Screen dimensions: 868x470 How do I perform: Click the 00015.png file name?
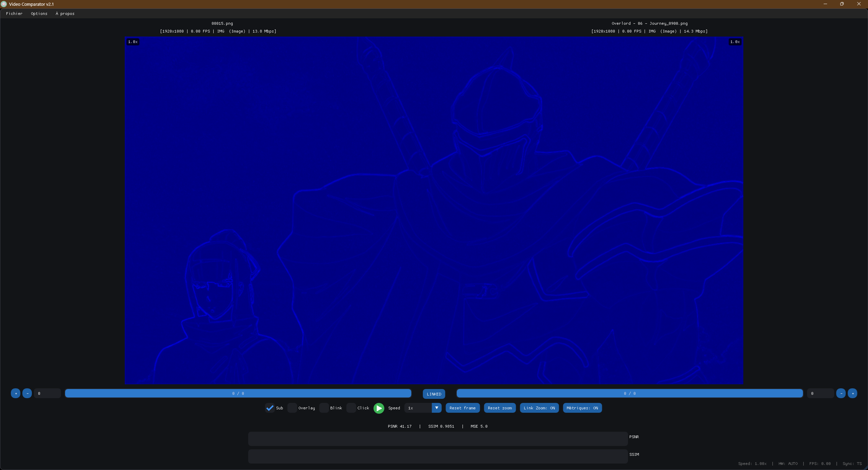coord(222,23)
